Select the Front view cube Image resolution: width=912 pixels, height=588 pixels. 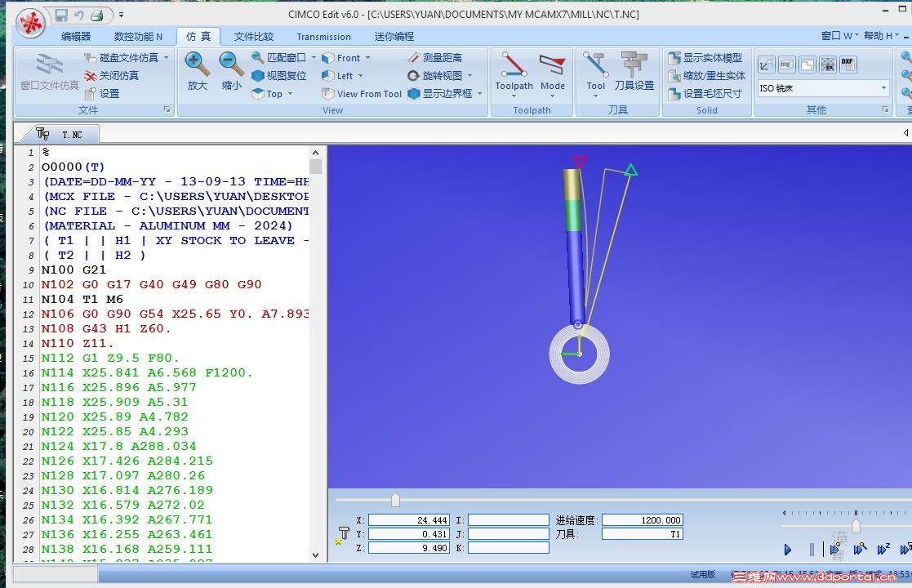pyautogui.click(x=341, y=58)
